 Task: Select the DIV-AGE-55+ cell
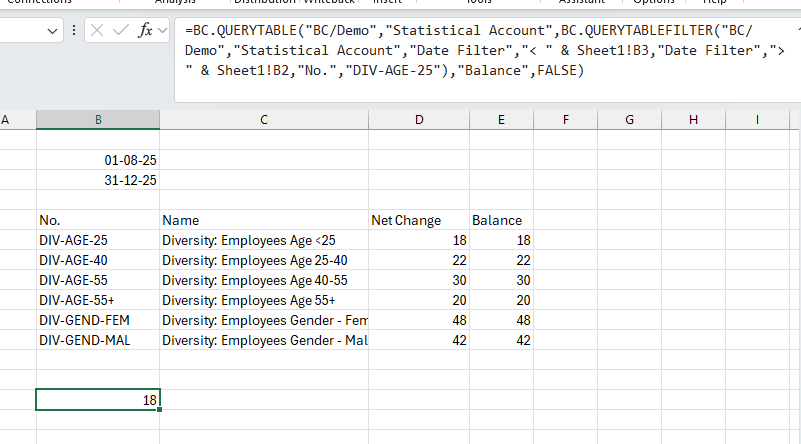98,300
